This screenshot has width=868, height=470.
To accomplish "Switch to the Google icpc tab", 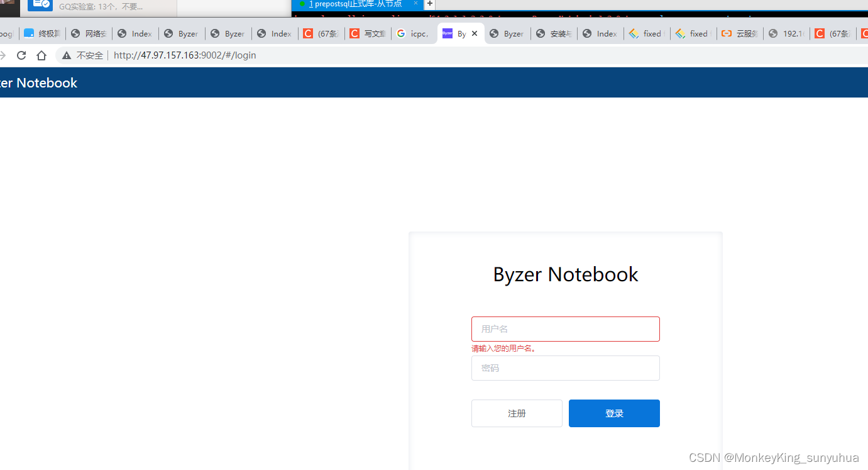I will point(414,34).
